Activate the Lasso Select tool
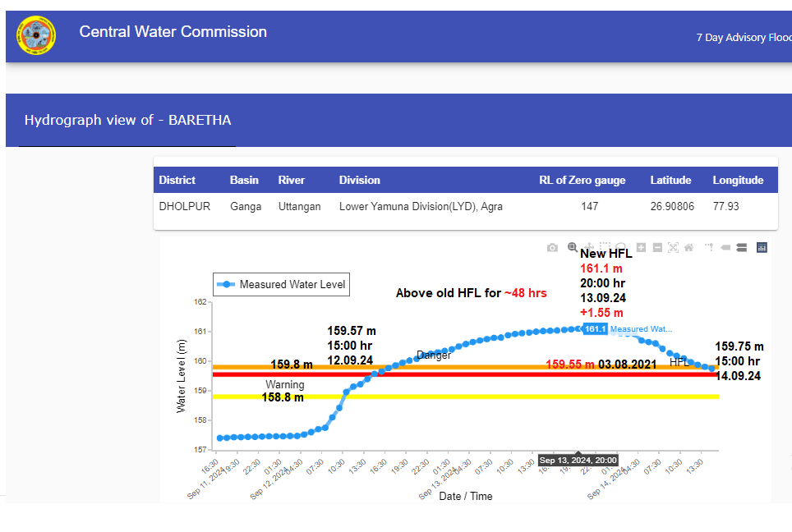The width and height of the screenshot is (792, 532). (621, 247)
